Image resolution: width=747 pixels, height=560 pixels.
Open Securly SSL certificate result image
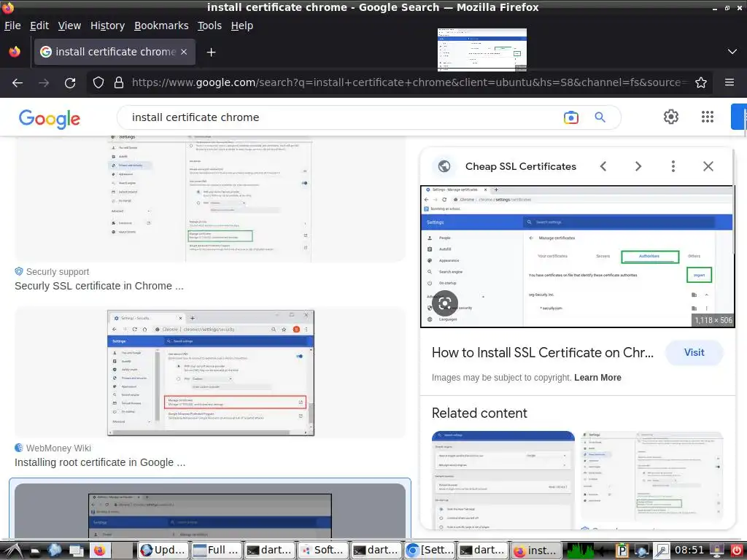[x=210, y=199]
